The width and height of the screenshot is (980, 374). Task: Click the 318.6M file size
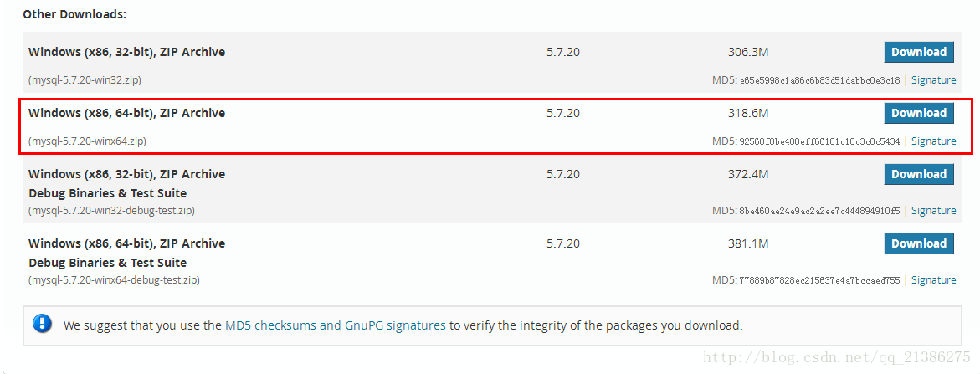pos(748,113)
